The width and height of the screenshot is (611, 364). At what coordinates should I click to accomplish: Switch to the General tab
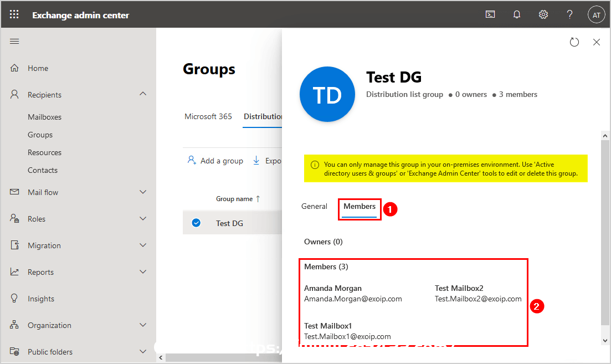point(314,206)
